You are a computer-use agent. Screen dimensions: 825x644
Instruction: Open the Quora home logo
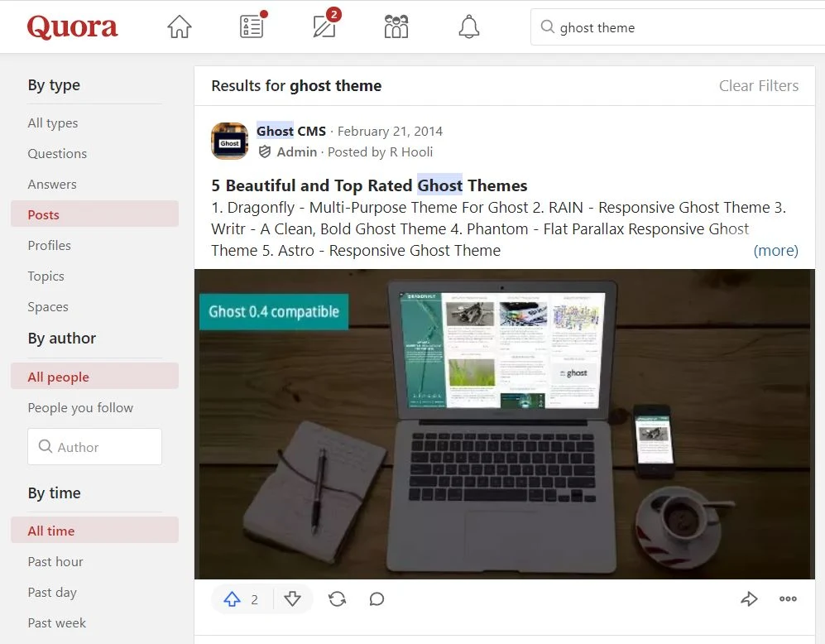tap(73, 26)
